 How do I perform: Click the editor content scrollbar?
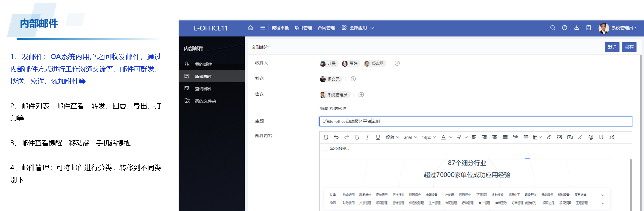pos(631,185)
